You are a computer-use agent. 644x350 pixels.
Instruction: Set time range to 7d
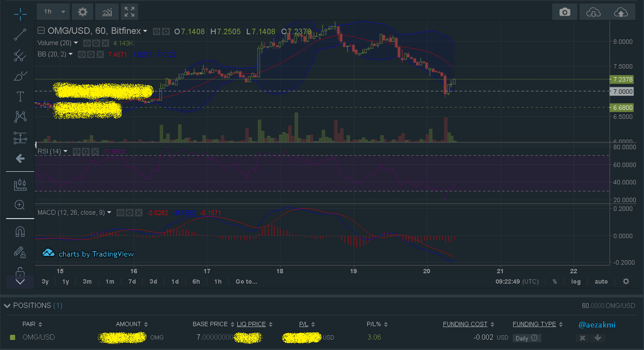click(x=132, y=281)
